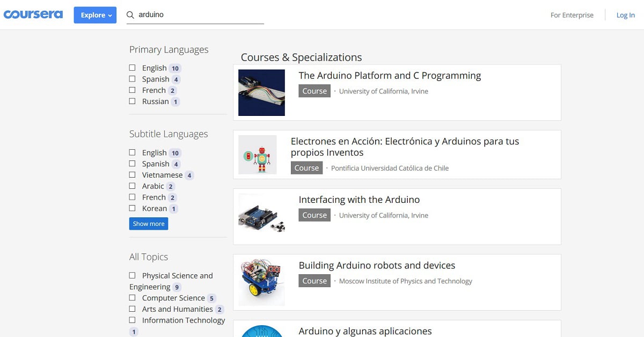The width and height of the screenshot is (644, 337).
Task: Check English under Subtitle Languages
Action: click(132, 152)
